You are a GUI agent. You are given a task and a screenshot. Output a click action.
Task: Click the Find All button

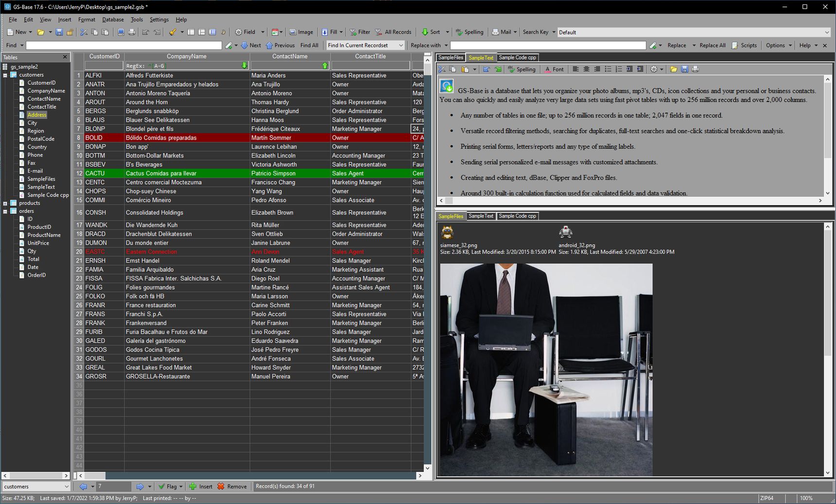pos(309,45)
